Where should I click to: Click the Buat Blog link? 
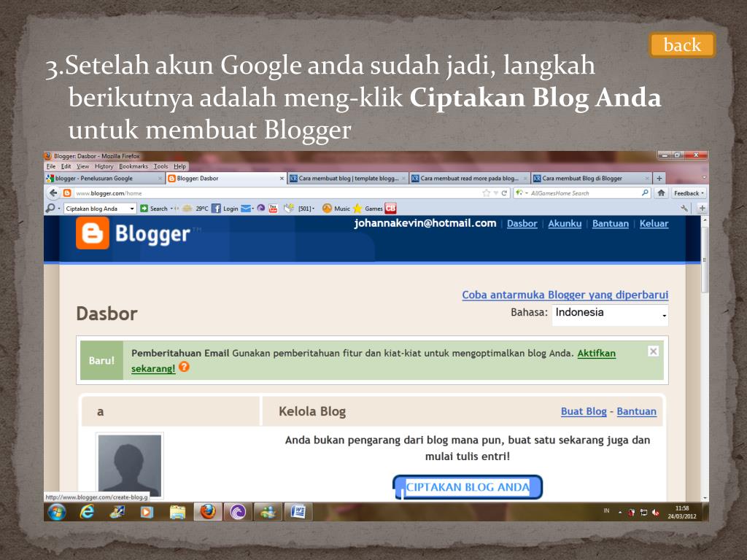click(584, 411)
